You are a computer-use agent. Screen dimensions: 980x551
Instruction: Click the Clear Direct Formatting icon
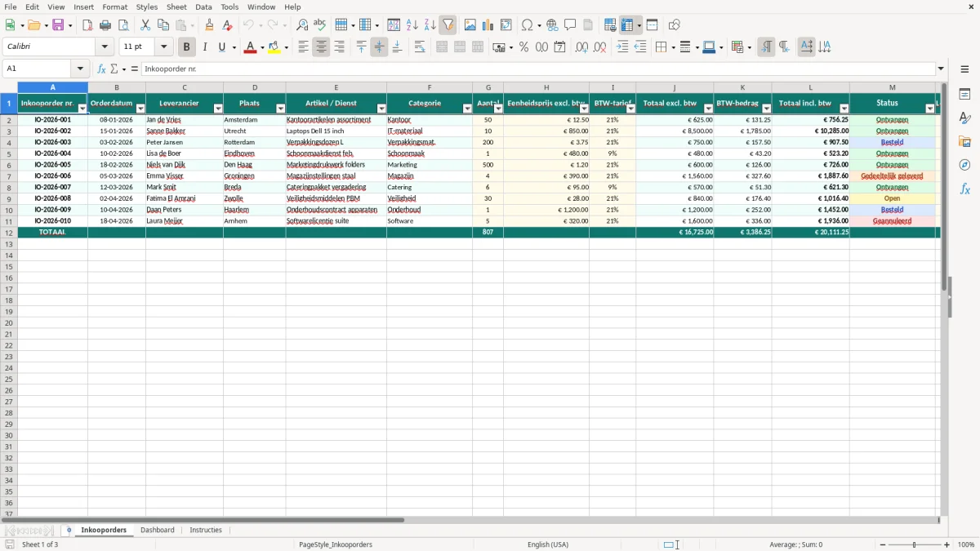pos(227,25)
